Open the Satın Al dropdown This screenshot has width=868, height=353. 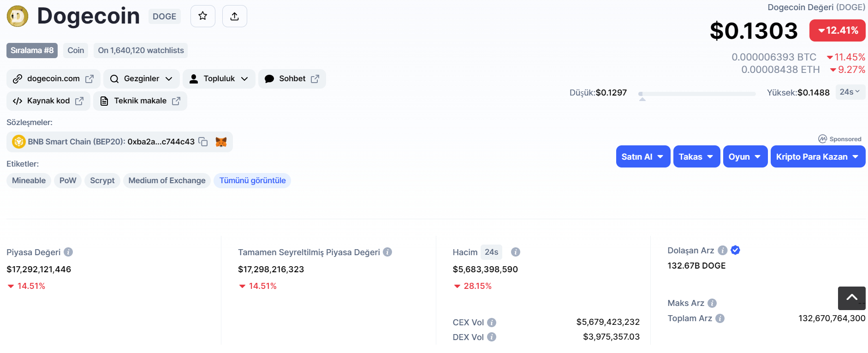(643, 157)
